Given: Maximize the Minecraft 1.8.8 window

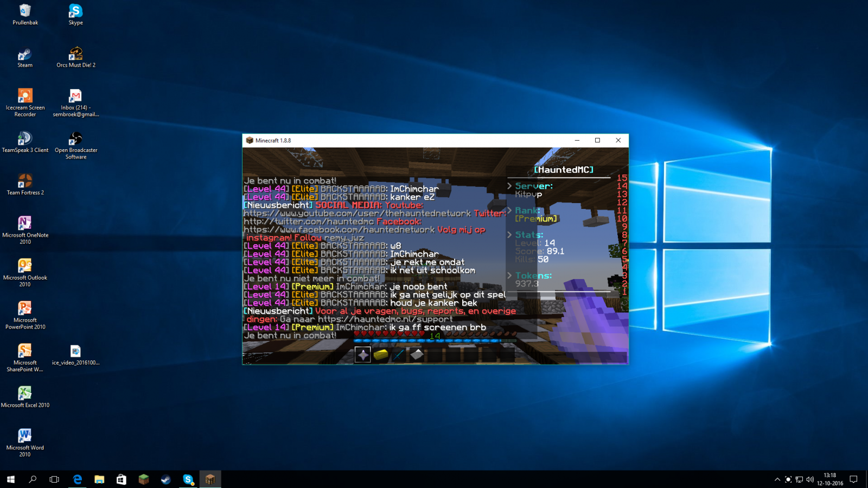Looking at the screenshot, I should point(598,140).
